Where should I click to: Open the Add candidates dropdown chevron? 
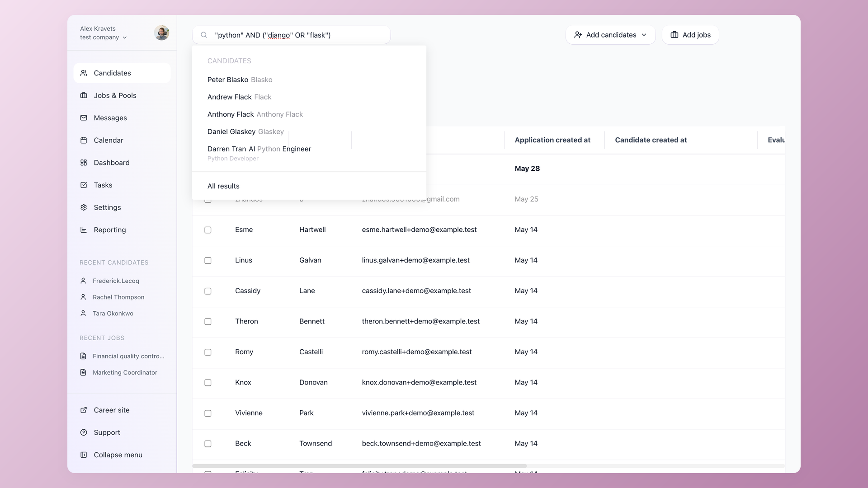644,35
